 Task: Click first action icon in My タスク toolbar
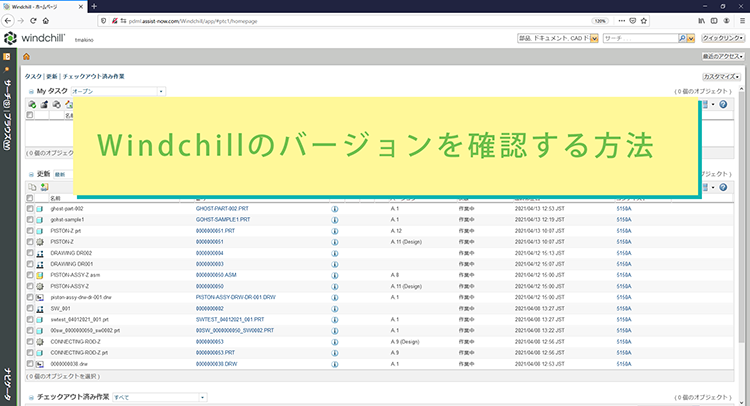tap(32, 104)
